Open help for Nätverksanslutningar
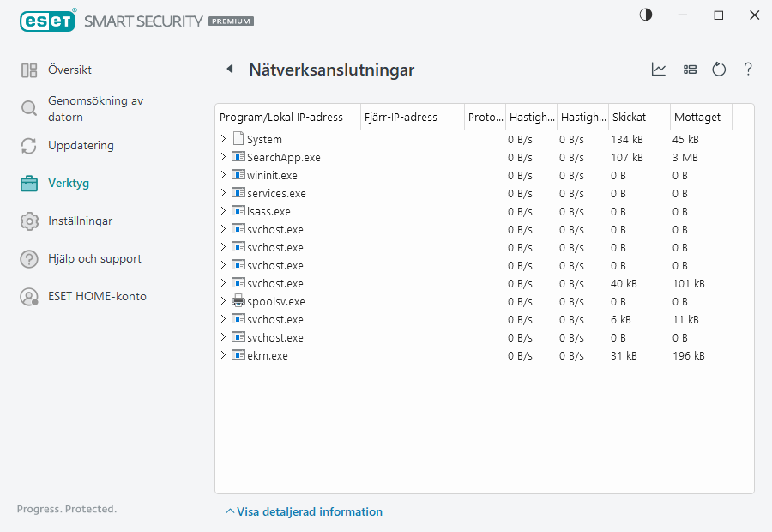The width and height of the screenshot is (772, 532). pos(748,70)
